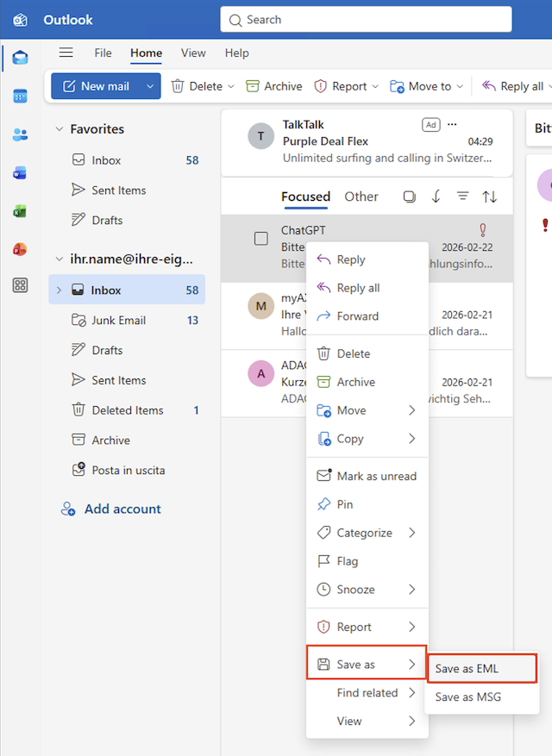This screenshot has width=552, height=756.
Task: Tick the ChatGPT message checkbox
Action: (x=261, y=238)
